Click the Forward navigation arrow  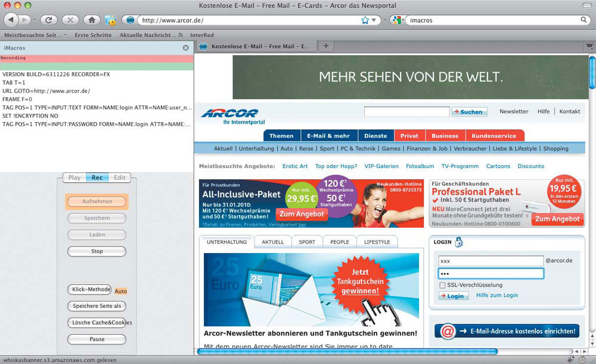pos(24,20)
